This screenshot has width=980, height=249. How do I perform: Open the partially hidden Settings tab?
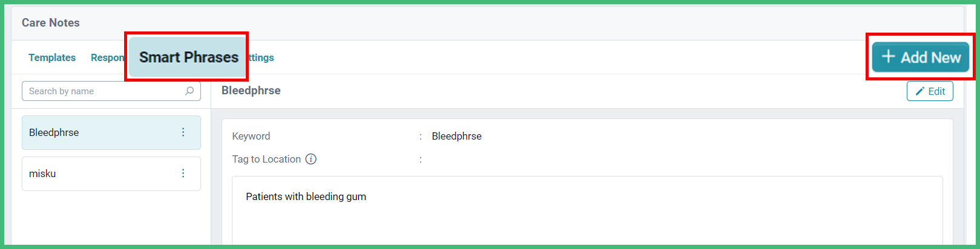(x=261, y=57)
